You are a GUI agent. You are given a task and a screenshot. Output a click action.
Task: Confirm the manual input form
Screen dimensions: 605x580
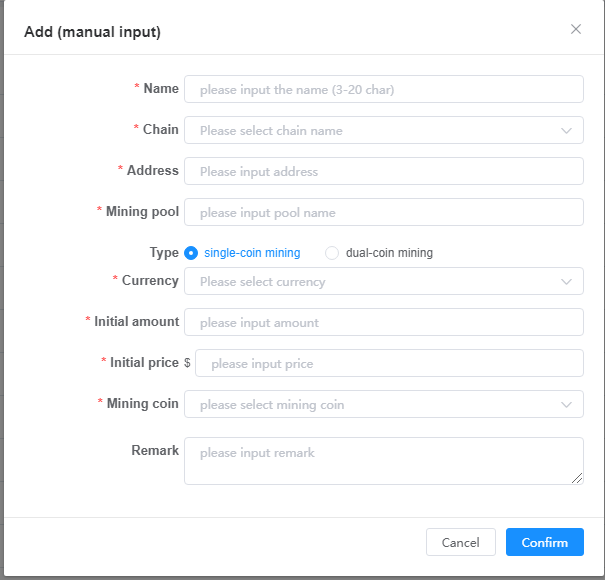tap(544, 542)
